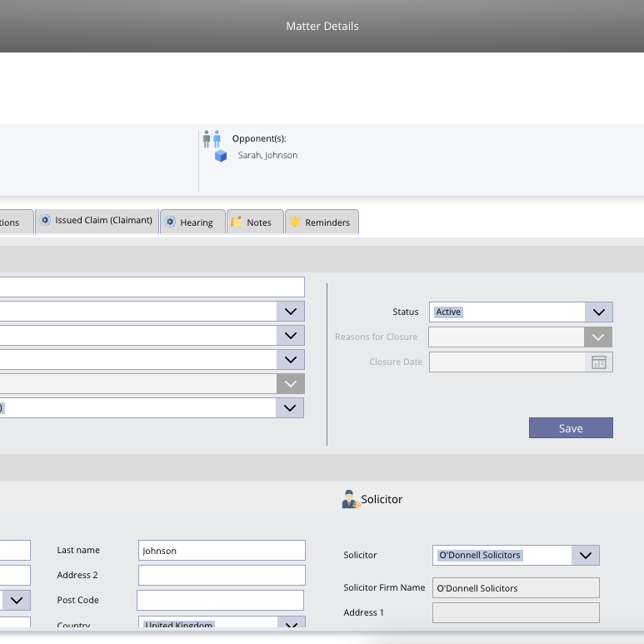Click the Address 2 input field
The width and height of the screenshot is (644, 644).
click(222, 575)
